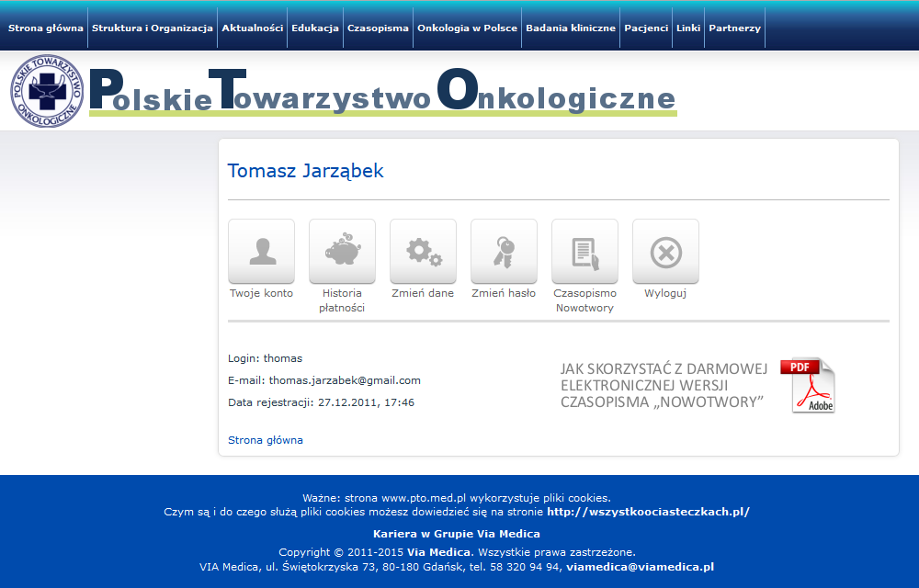This screenshot has height=588, width=919.
Task: Click Kariera w Grupie Via Medica link
Action: 457,534
